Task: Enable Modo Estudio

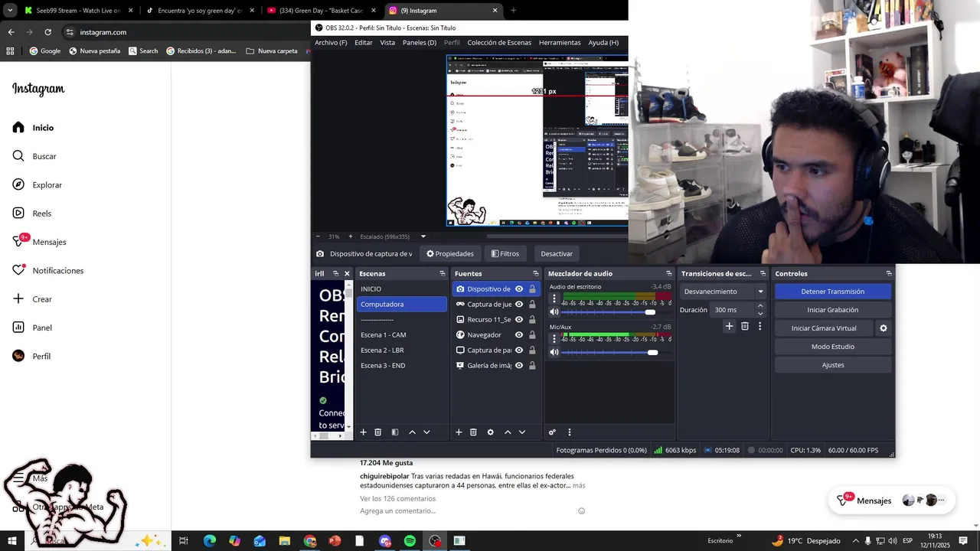Action: tap(833, 347)
